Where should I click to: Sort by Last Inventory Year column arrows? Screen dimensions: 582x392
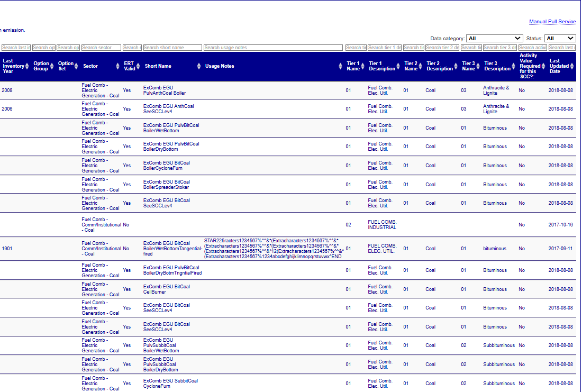(x=28, y=66)
